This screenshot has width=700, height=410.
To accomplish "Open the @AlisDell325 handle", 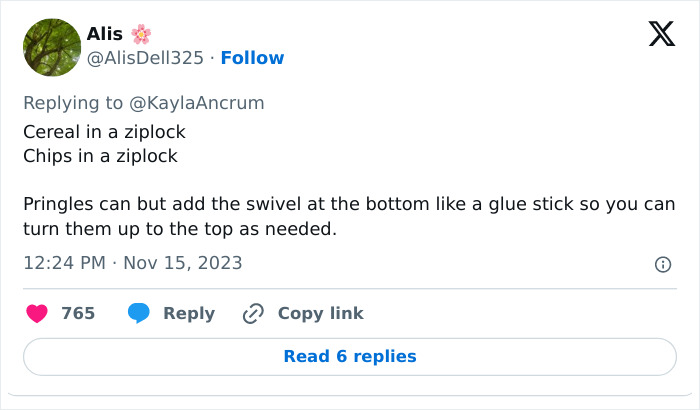I will (x=148, y=58).
